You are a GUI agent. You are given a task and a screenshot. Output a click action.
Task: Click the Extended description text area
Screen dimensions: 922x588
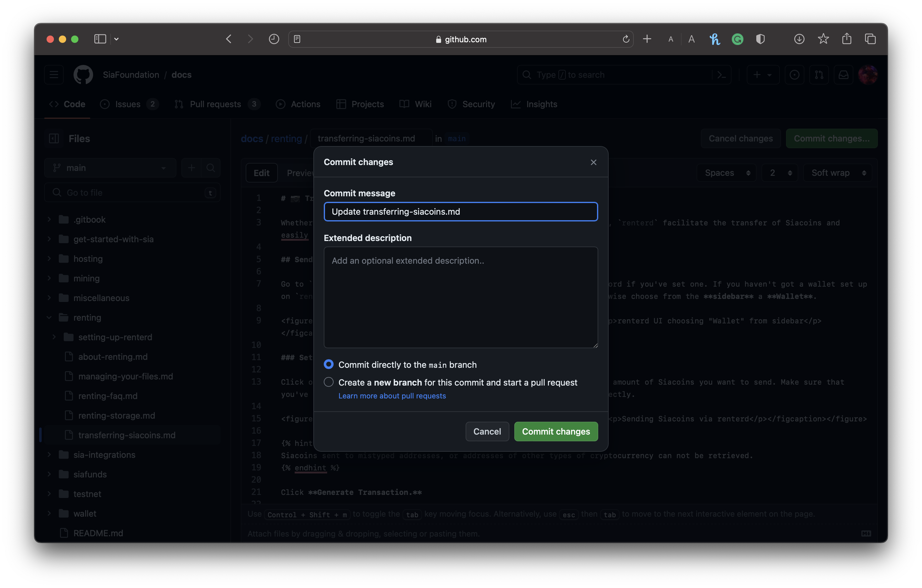tap(461, 297)
